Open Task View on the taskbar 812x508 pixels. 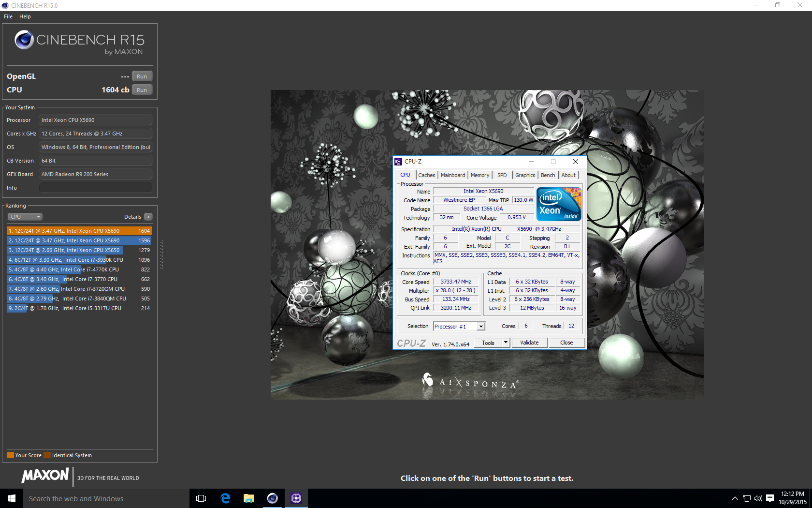[x=201, y=498]
